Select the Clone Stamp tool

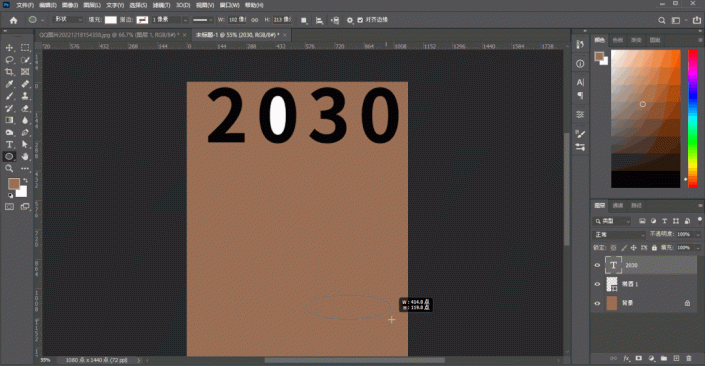coord(25,96)
